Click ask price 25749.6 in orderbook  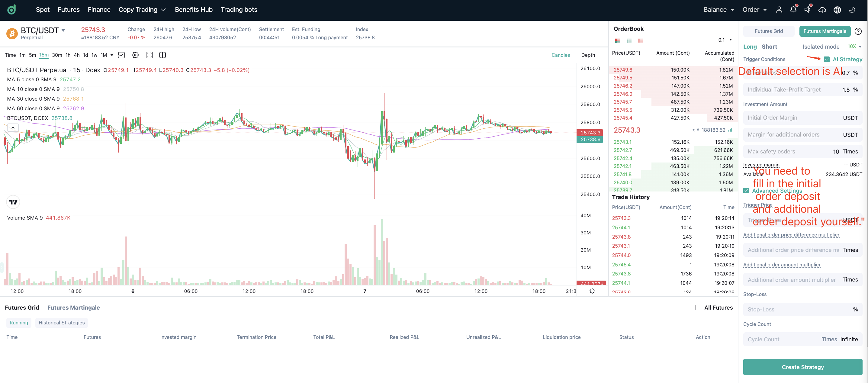[x=622, y=70]
